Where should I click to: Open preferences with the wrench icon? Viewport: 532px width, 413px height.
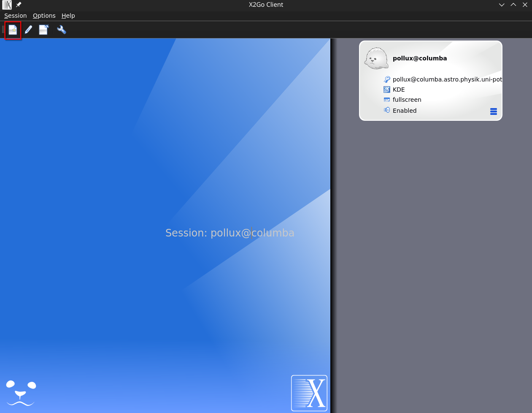62,30
